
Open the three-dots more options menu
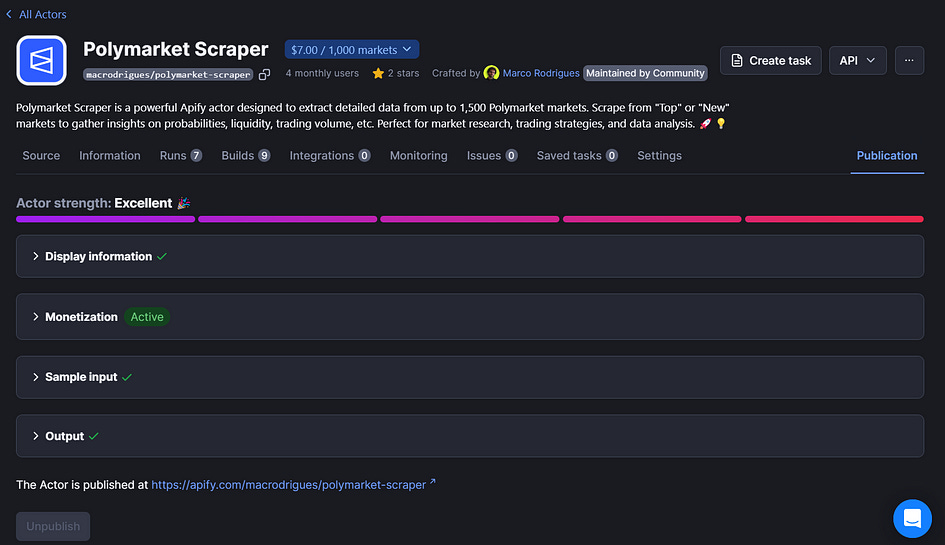click(x=909, y=60)
